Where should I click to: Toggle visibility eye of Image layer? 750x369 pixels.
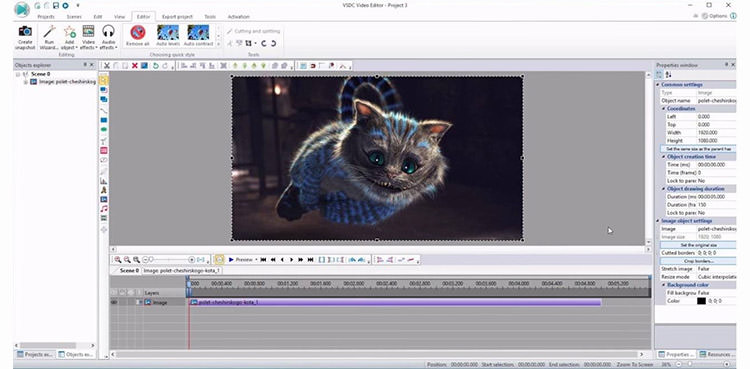point(114,302)
